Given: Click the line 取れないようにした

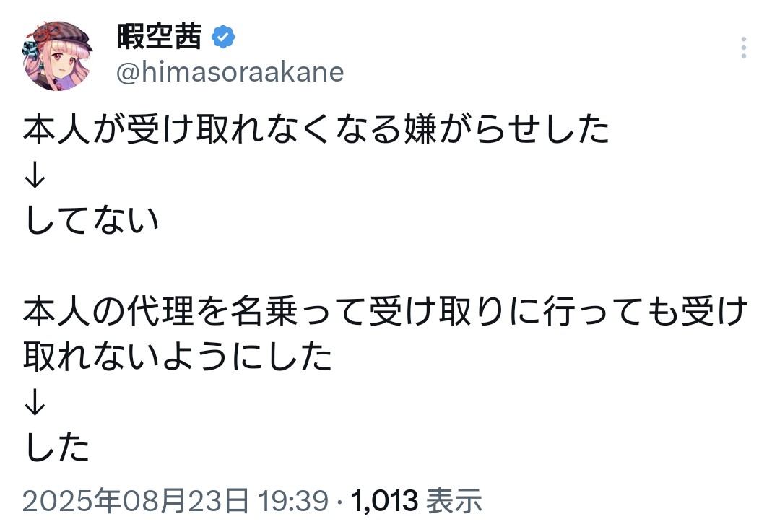Looking at the screenshot, I should point(178,356).
